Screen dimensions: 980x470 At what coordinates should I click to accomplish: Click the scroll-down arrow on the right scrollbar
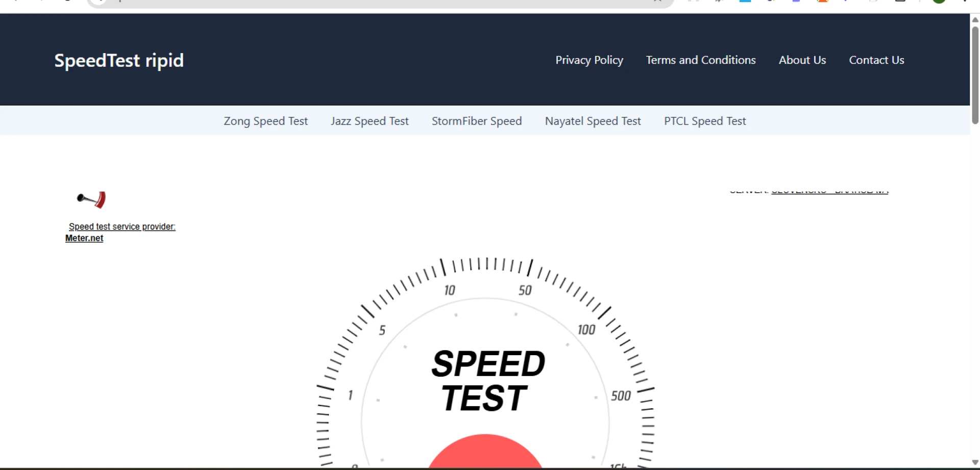[x=974, y=462]
